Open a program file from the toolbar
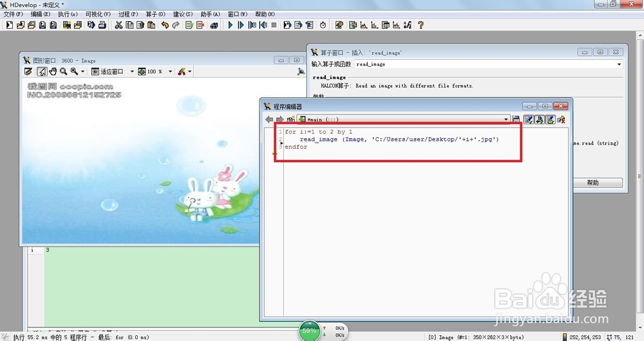The height and width of the screenshot is (341, 644). 21,25
